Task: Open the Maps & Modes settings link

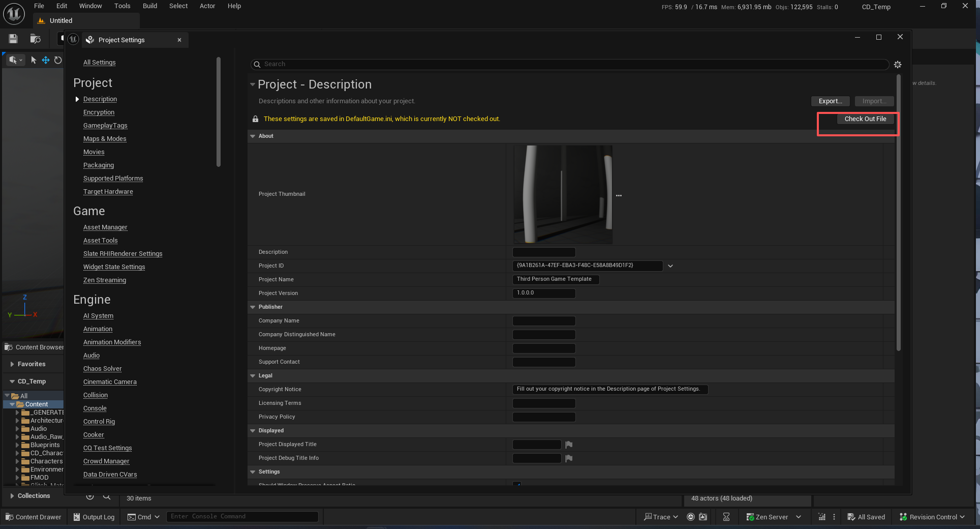Action: click(105, 138)
